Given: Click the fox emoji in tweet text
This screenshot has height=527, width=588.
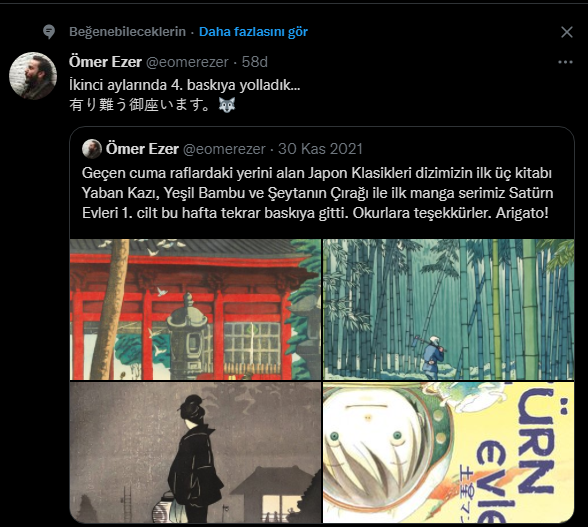Looking at the screenshot, I should click(227, 105).
